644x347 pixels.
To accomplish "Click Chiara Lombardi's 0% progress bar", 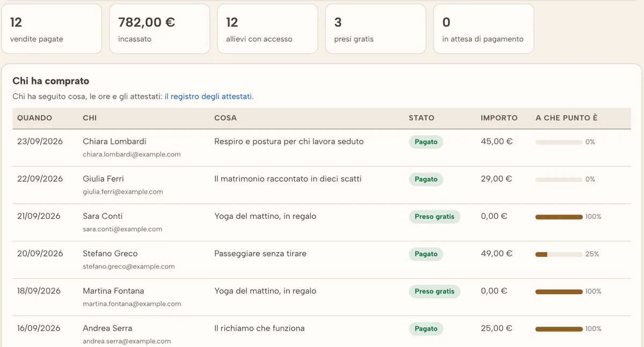I will (x=559, y=142).
